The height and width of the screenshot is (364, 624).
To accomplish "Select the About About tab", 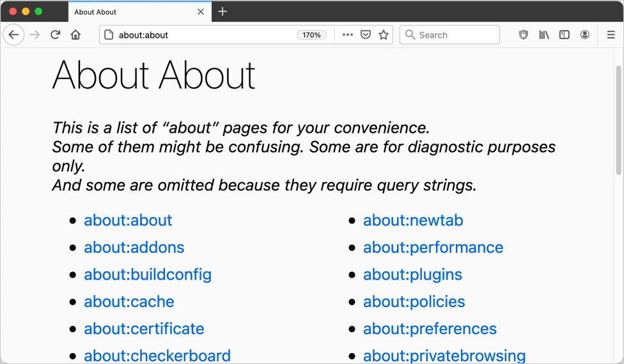I will [x=128, y=11].
